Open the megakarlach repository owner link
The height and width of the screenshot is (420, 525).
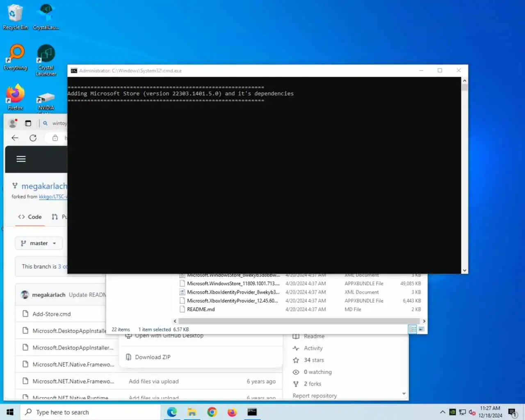coord(44,186)
